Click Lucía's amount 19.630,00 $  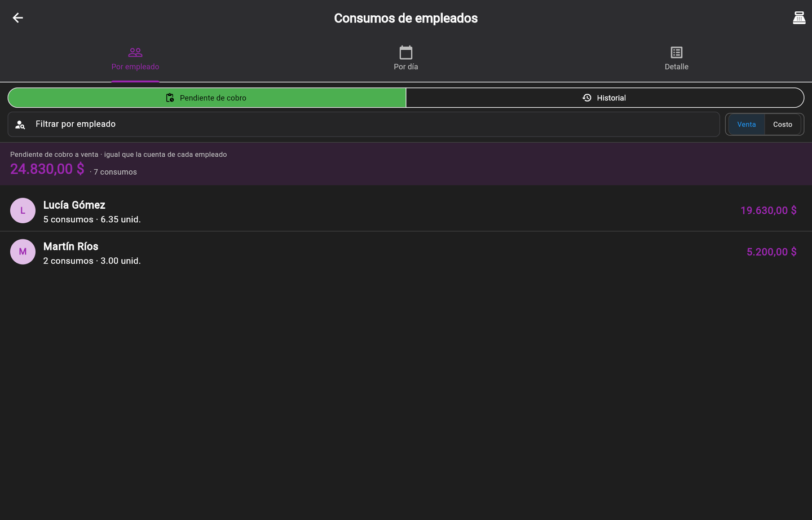pyautogui.click(x=768, y=210)
